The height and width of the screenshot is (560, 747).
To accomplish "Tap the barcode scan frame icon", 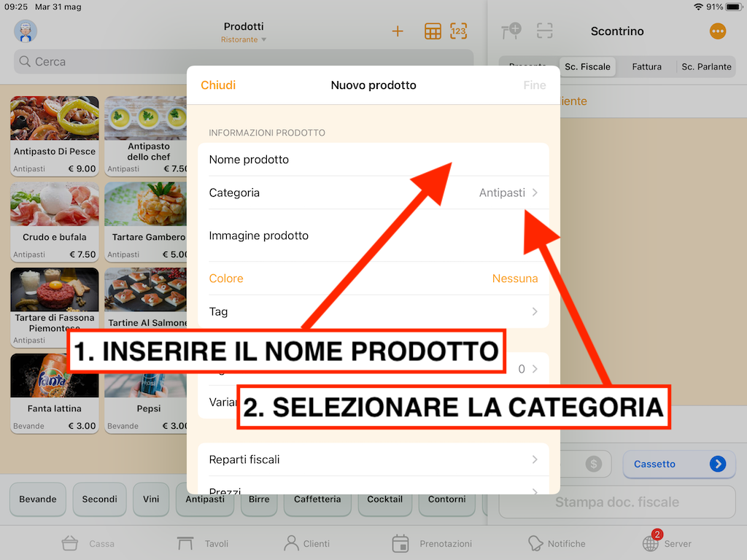I will click(544, 31).
